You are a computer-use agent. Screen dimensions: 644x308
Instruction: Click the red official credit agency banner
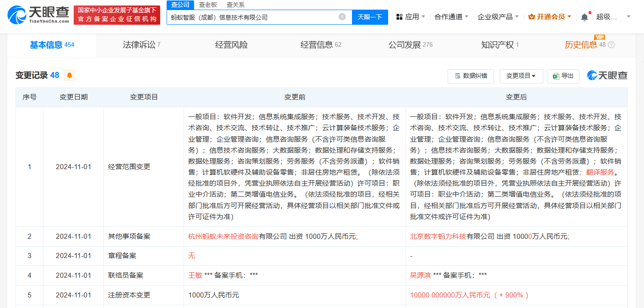[117, 15]
